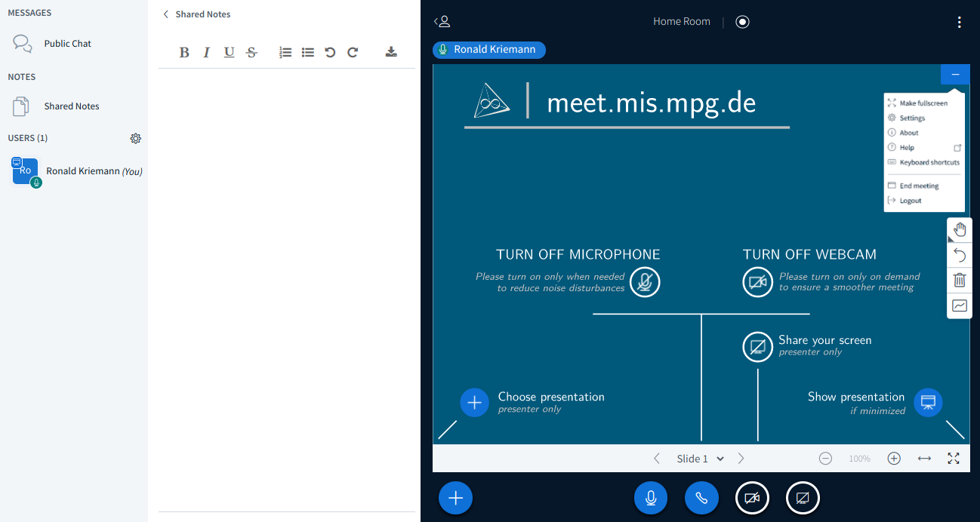
Task: Toggle italic formatting in notes
Action: [206, 52]
